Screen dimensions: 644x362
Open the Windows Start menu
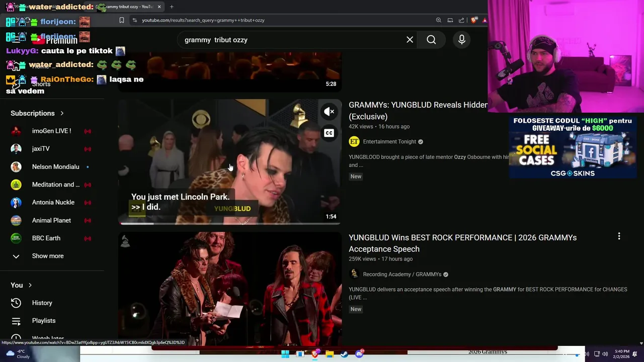(x=285, y=354)
